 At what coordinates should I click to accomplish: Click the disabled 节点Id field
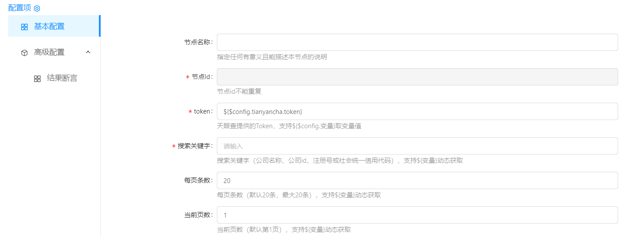417,77
